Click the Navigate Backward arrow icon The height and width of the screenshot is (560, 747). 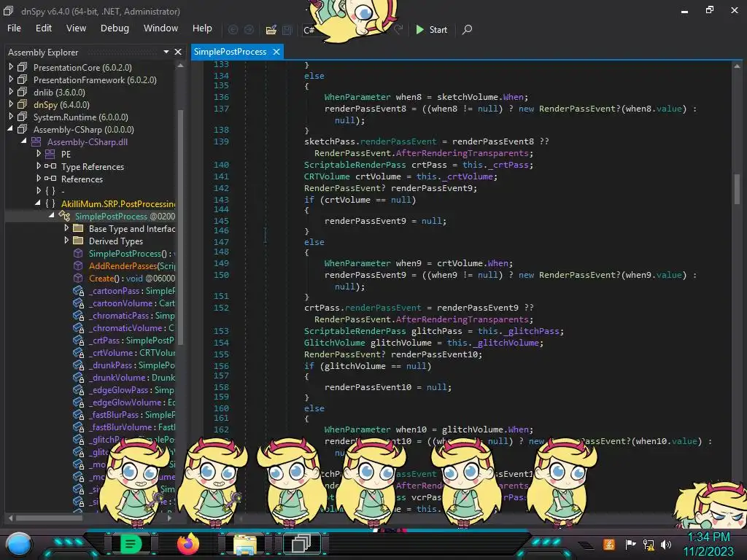pyautogui.click(x=233, y=29)
